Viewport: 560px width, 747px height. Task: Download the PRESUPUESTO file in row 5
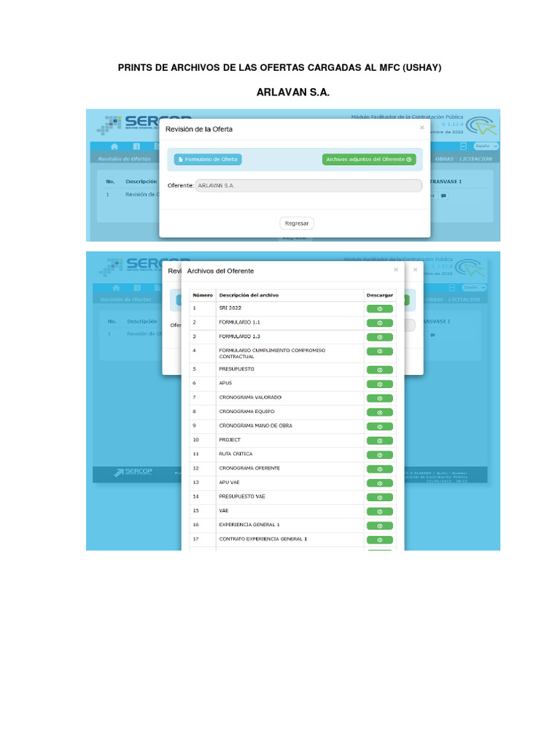379,370
